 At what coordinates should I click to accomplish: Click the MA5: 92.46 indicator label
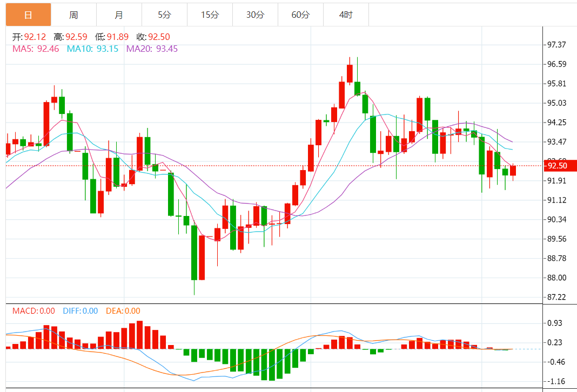pyautogui.click(x=36, y=49)
